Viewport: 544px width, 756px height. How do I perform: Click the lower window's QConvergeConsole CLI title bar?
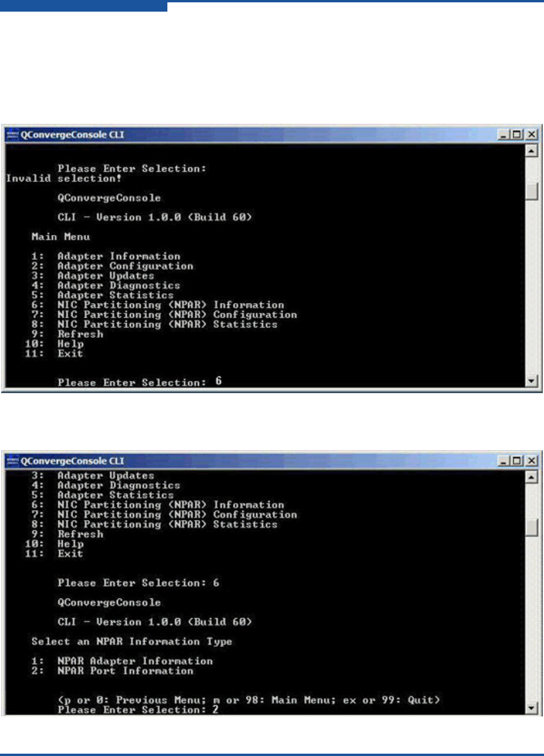point(272,461)
